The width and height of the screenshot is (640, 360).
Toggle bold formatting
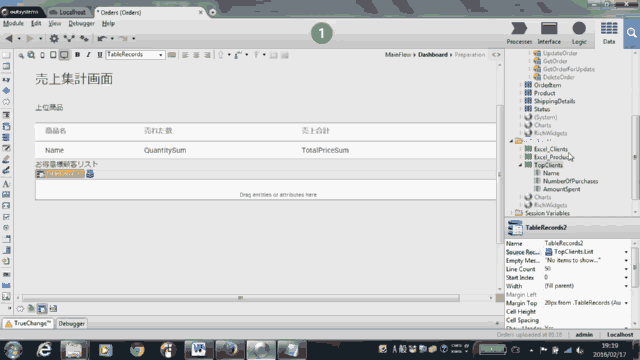pos(77,55)
